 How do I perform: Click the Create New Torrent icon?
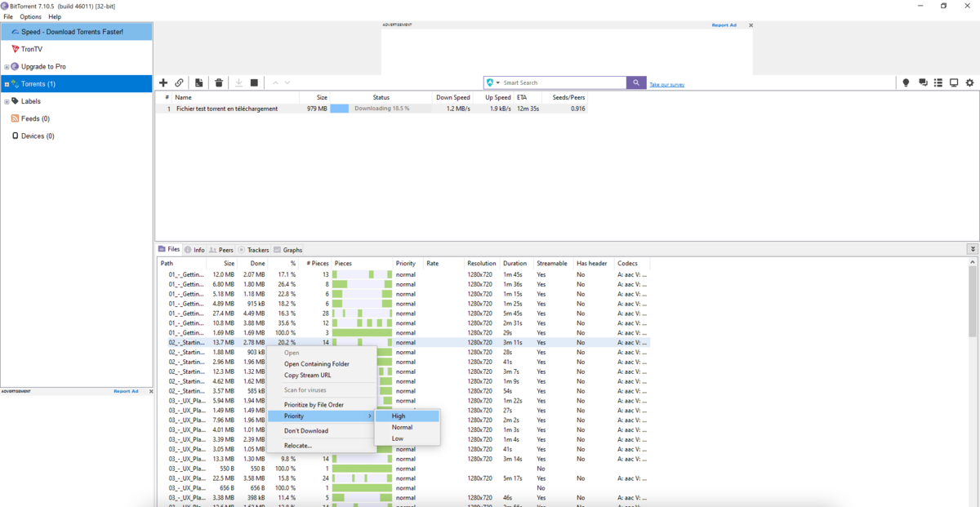(x=199, y=82)
